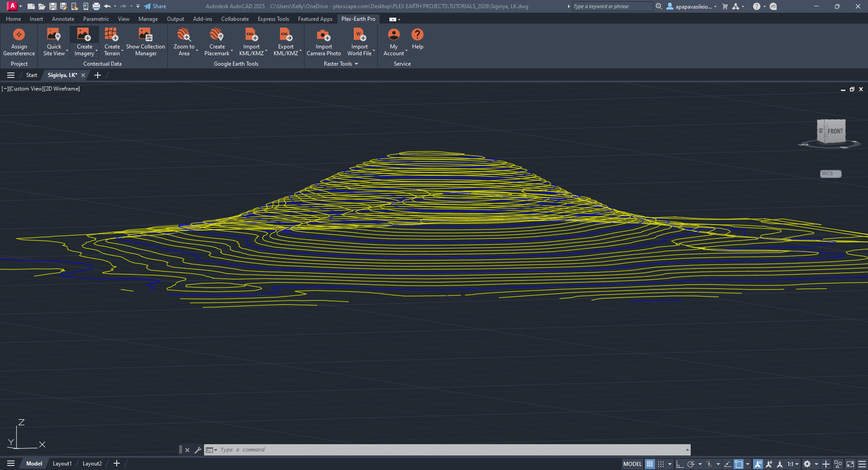The width and height of the screenshot is (868, 470).
Task: Close the command line with X
Action: (x=187, y=450)
